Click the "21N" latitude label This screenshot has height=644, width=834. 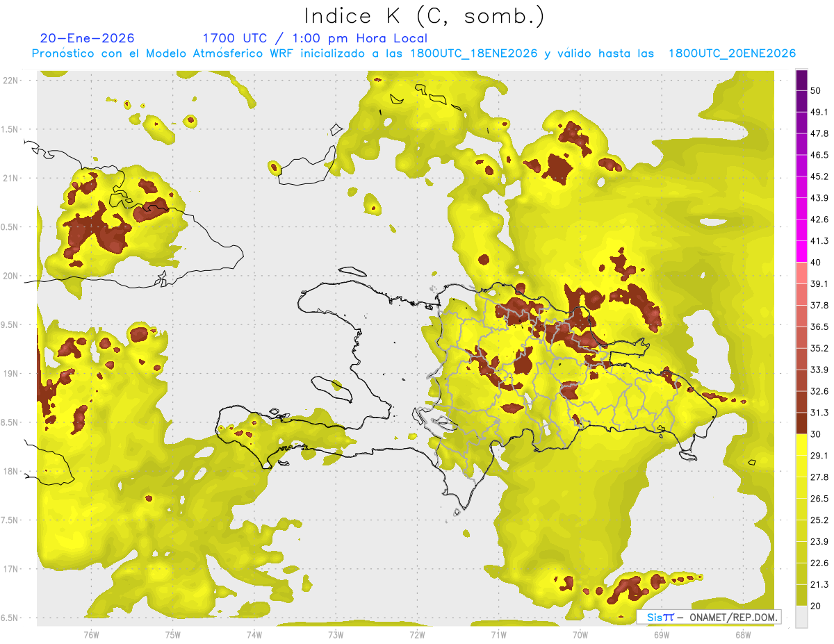pos(11,178)
